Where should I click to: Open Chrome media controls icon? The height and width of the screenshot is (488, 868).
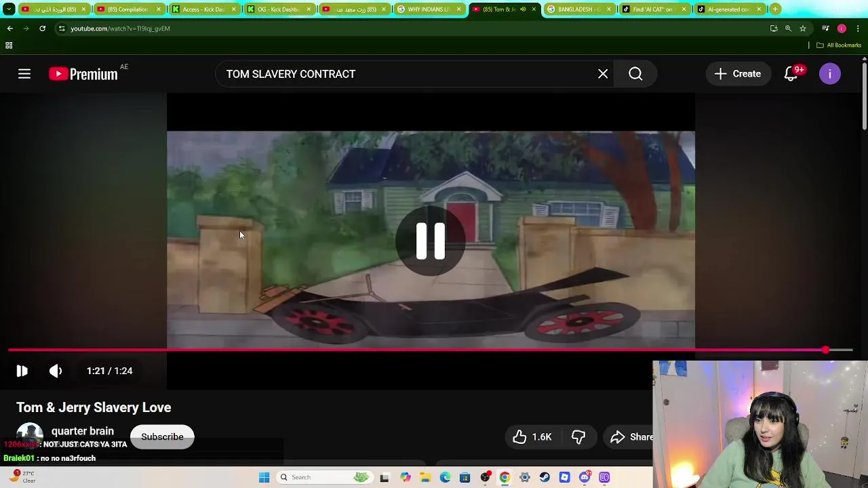point(825,28)
